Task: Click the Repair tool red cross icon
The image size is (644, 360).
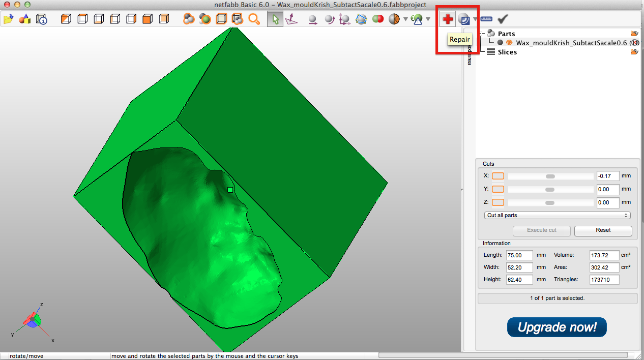Action: tap(447, 18)
